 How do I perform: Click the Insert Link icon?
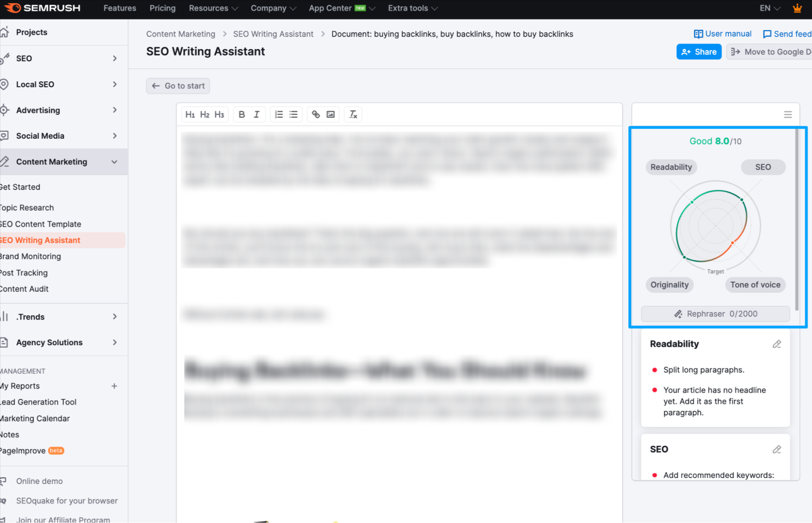pos(316,114)
